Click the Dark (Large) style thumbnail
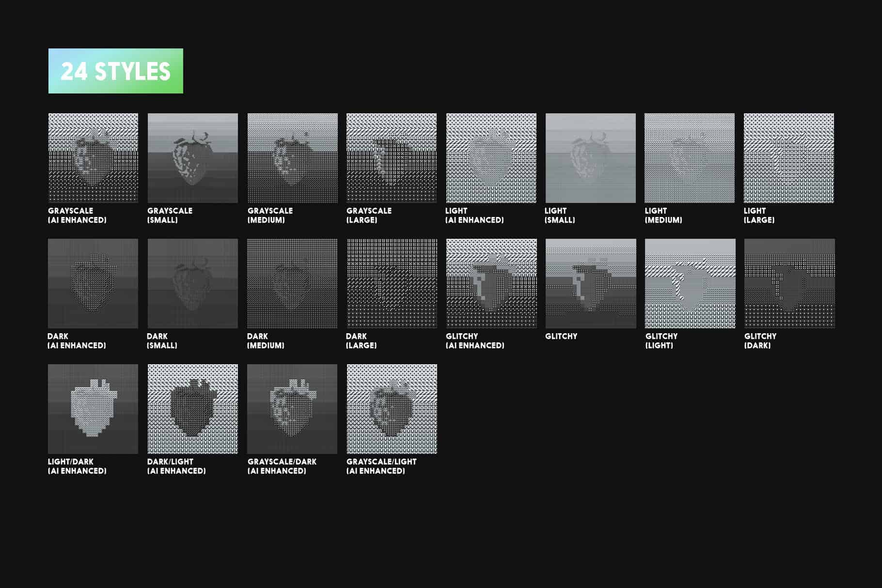Screen dimensions: 882x588 (x=391, y=283)
